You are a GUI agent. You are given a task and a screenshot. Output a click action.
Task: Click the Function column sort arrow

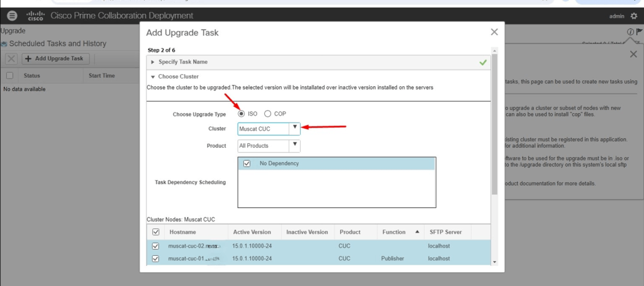point(416,232)
